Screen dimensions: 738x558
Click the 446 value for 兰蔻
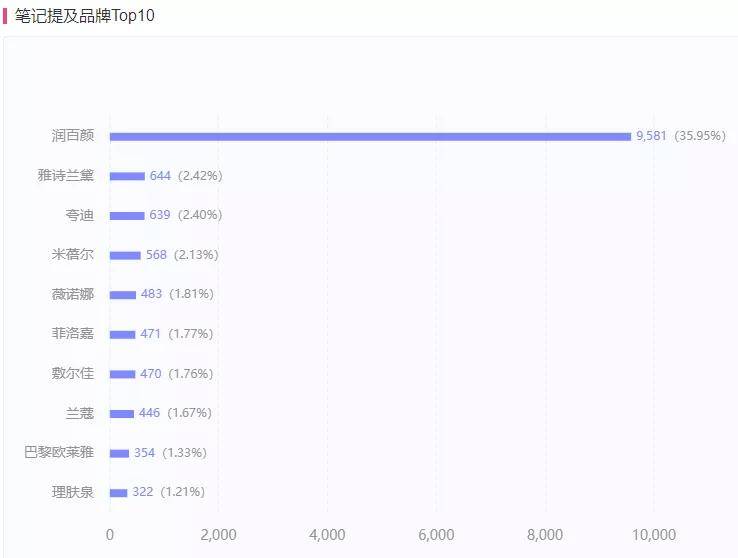pyautogui.click(x=149, y=413)
